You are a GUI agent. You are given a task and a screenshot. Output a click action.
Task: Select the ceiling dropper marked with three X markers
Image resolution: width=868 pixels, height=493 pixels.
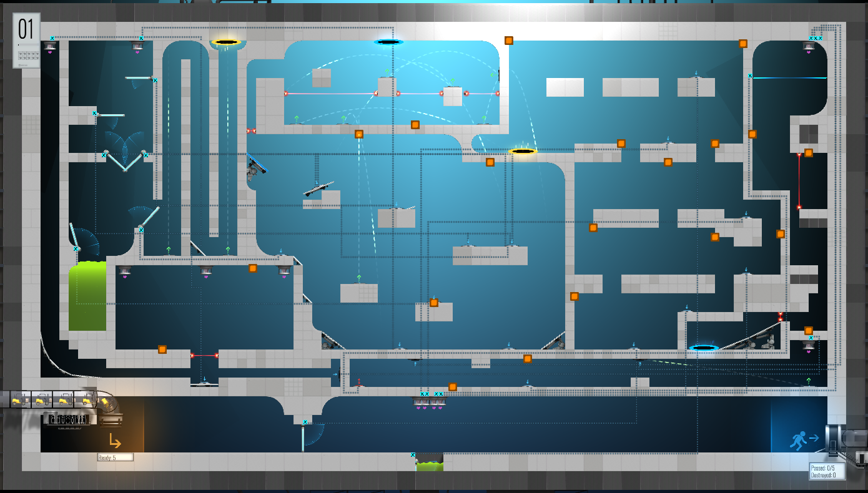[x=809, y=46]
